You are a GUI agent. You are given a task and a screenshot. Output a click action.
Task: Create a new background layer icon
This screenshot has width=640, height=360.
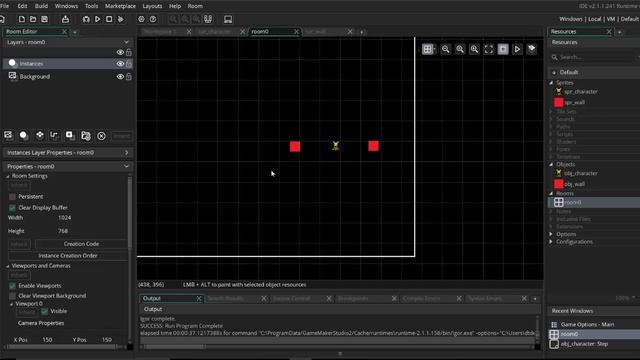(8, 135)
